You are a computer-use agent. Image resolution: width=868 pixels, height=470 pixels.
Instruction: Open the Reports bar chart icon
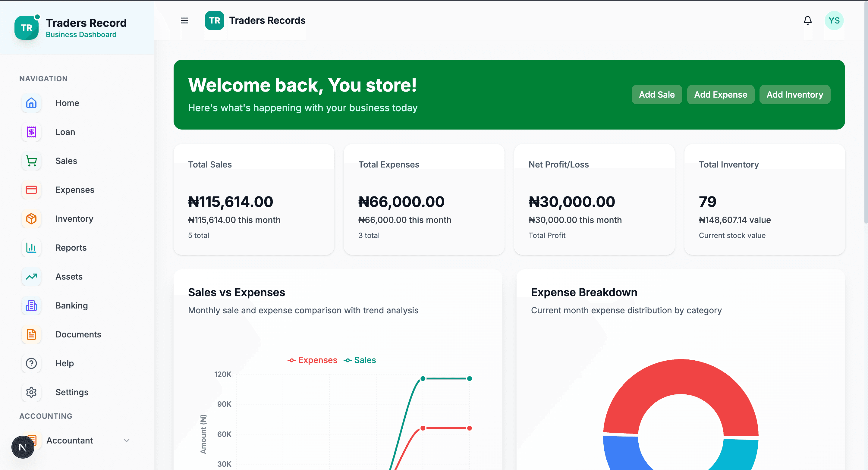pyautogui.click(x=31, y=248)
